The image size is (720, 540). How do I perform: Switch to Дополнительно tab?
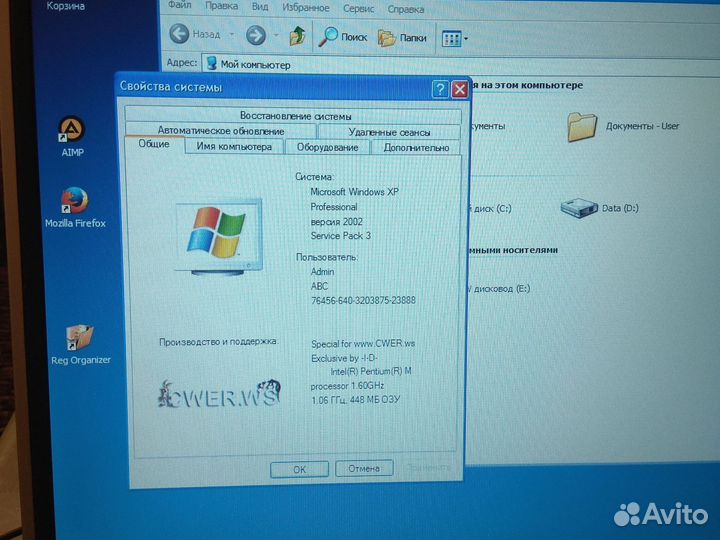pyautogui.click(x=416, y=148)
